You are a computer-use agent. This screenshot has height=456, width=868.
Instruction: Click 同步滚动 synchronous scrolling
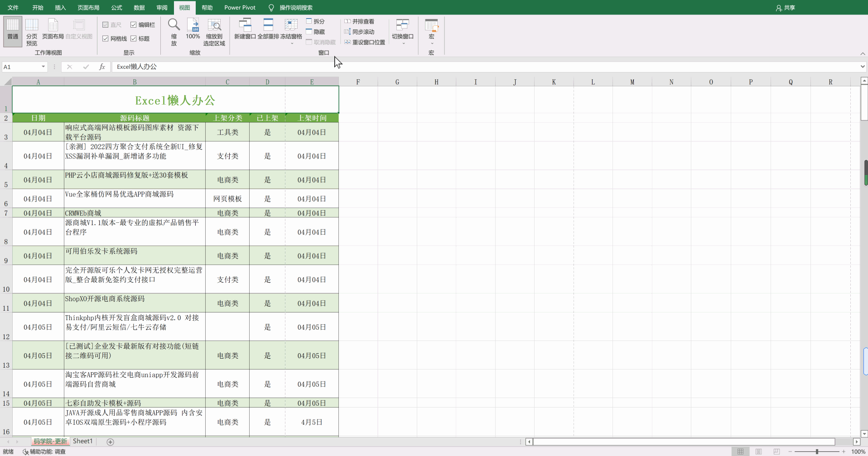[359, 32]
